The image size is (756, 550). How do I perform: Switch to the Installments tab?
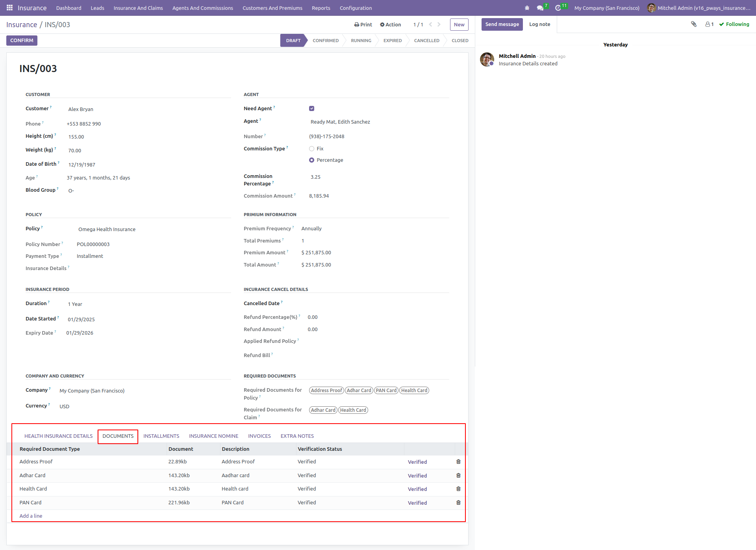(161, 436)
